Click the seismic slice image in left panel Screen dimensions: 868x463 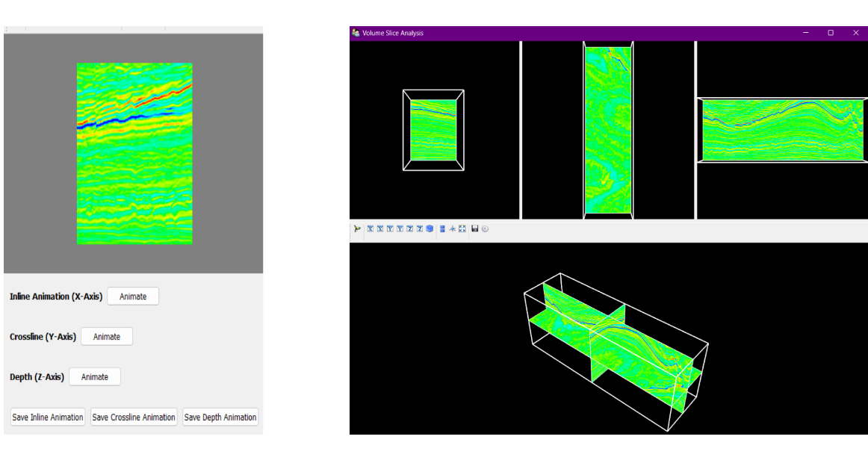[x=134, y=154]
